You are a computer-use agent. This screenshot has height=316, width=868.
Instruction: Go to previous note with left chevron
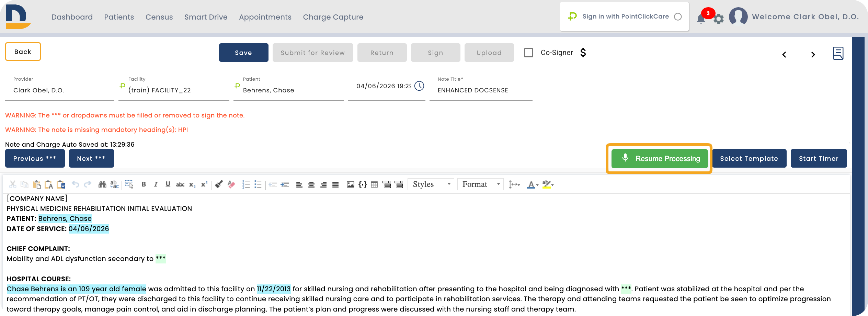(x=784, y=54)
